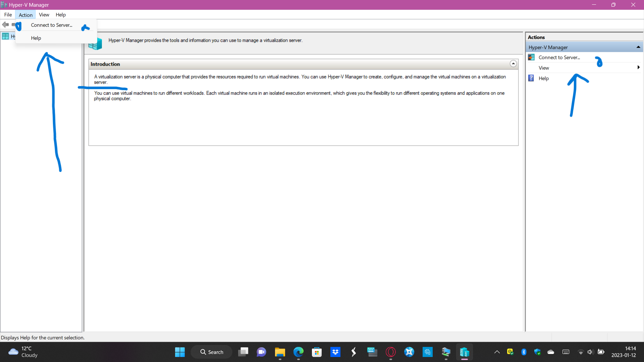Toggle Help item visibility in Action menu
Viewport: 644px width, 362px height.
point(36,38)
